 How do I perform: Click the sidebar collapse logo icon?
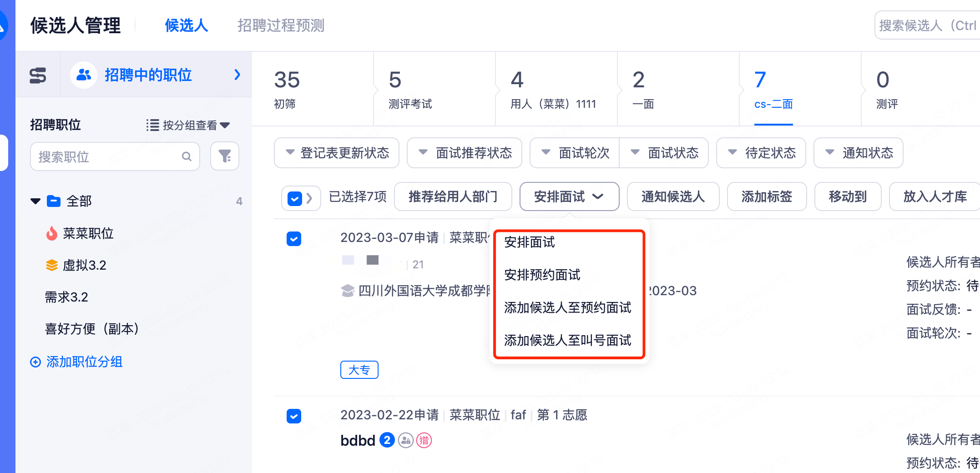38,75
